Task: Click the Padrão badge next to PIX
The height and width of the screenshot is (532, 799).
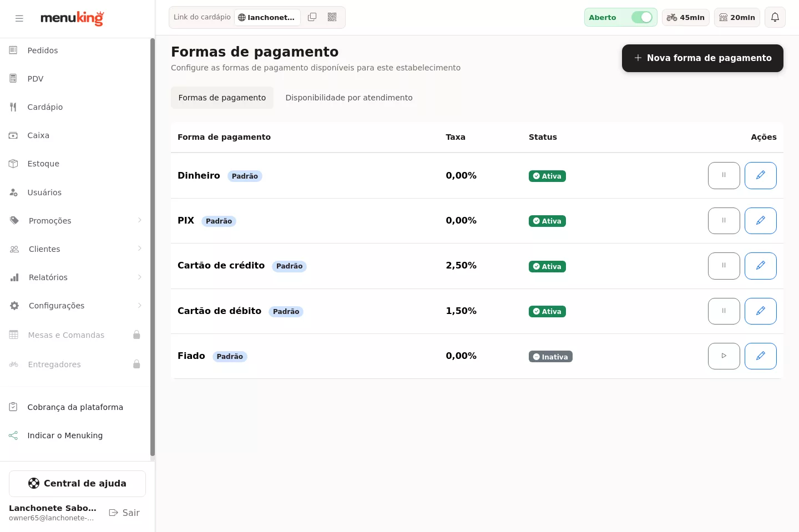Action: (x=219, y=221)
